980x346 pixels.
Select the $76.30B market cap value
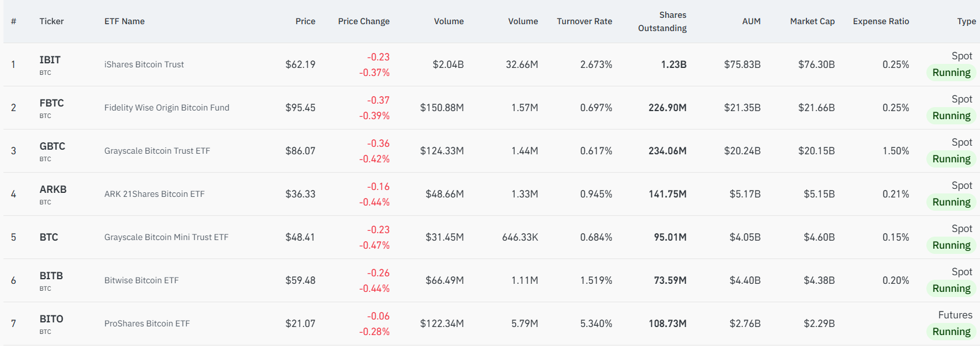click(x=816, y=64)
